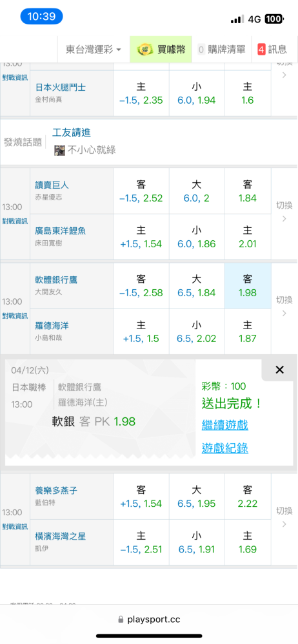Tap the lock icon in the address bar
The height and width of the screenshot is (644, 298).
click(x=121, y=620)
